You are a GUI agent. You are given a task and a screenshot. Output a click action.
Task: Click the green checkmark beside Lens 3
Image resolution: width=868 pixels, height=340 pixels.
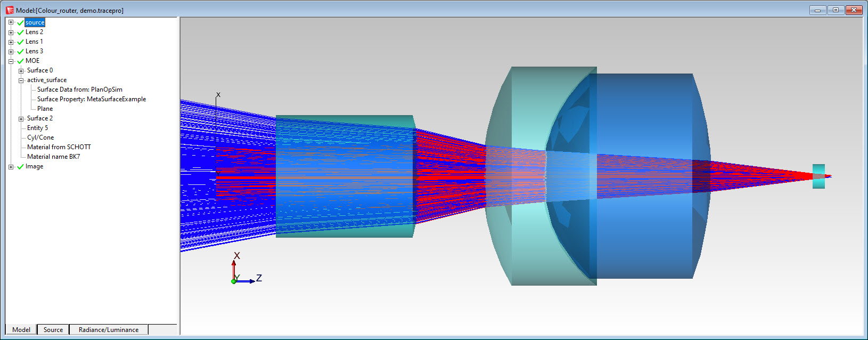coord(20,52)
